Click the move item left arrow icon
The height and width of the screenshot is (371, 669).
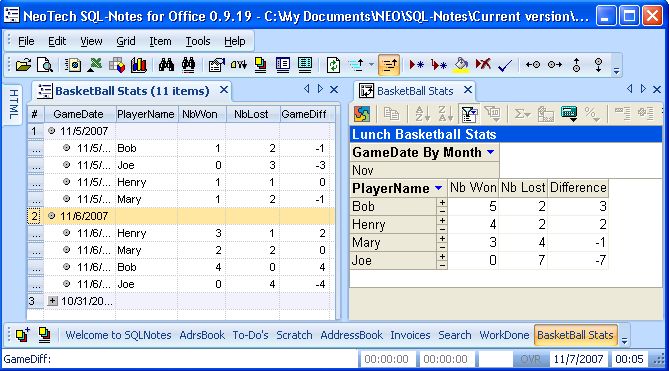tap(532, 65)
